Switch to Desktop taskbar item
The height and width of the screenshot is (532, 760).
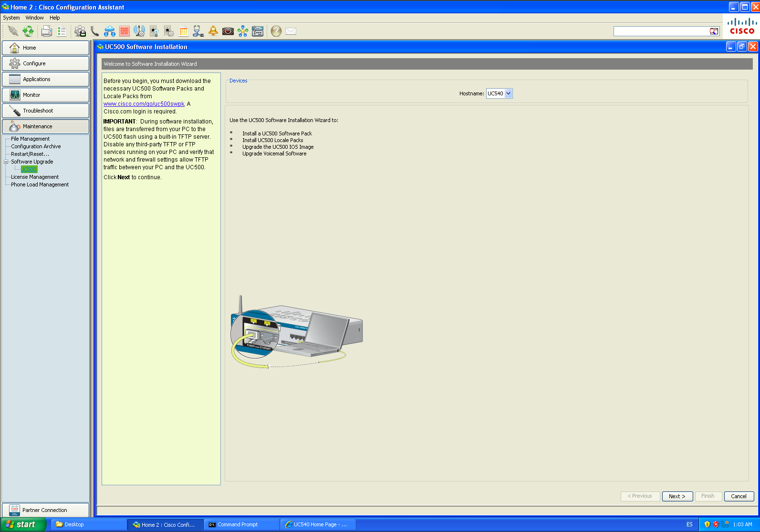coord(89,524)
